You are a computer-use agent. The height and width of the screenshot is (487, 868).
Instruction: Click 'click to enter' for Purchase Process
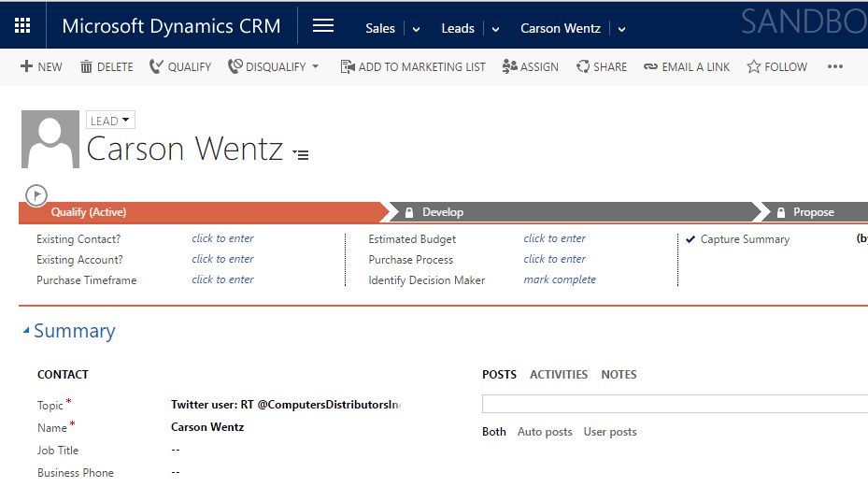coord(555,259)
